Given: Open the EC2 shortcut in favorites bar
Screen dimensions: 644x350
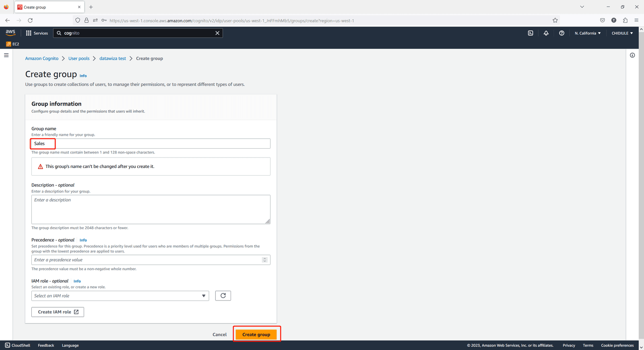Looking at the screenshot, I should click(x=12, y=44).
